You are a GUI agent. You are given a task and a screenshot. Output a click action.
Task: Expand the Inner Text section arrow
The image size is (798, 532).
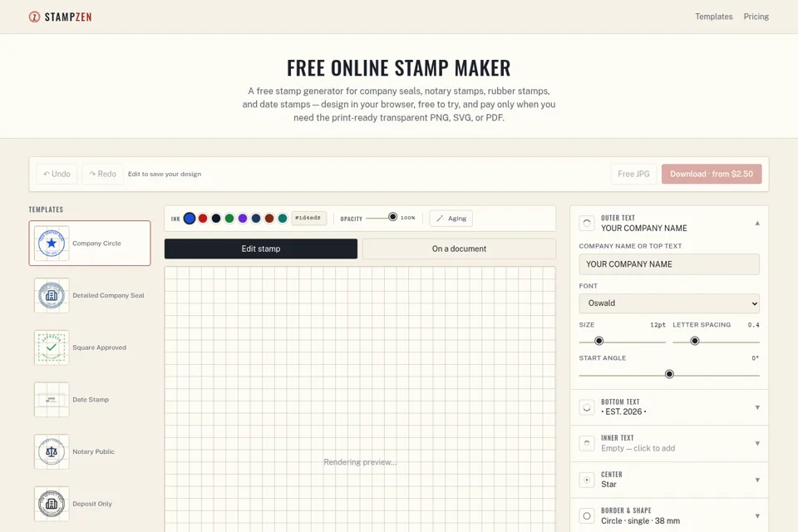coord(757,443)
